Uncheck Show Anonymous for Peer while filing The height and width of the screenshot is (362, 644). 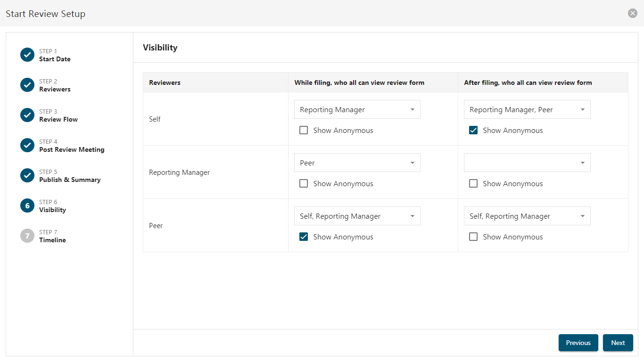tap(304, 237)
